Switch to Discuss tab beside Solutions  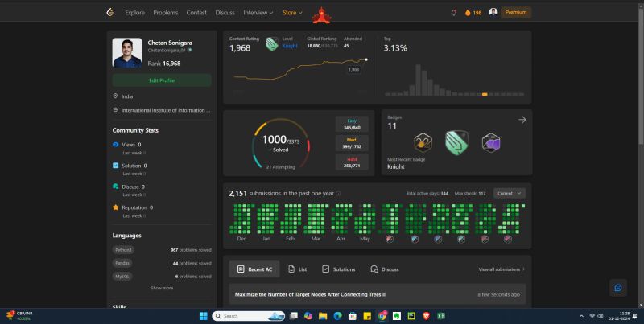[x=385, y=269]
